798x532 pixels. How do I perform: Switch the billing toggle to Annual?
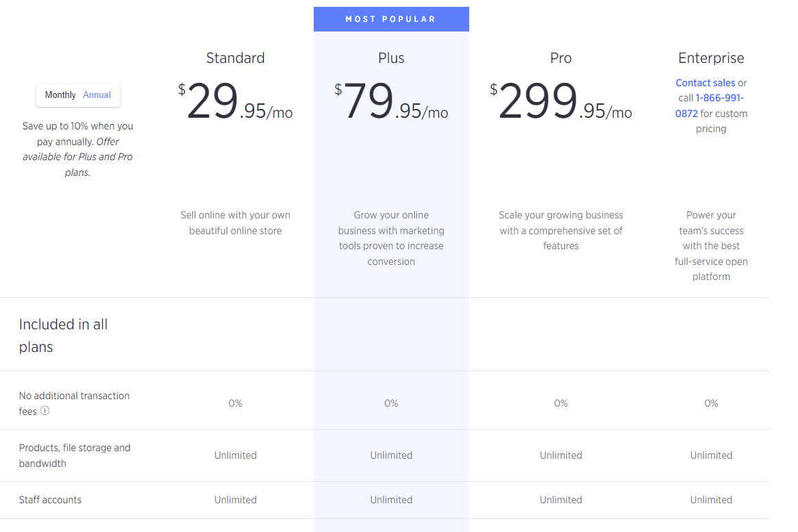(97, 94)
